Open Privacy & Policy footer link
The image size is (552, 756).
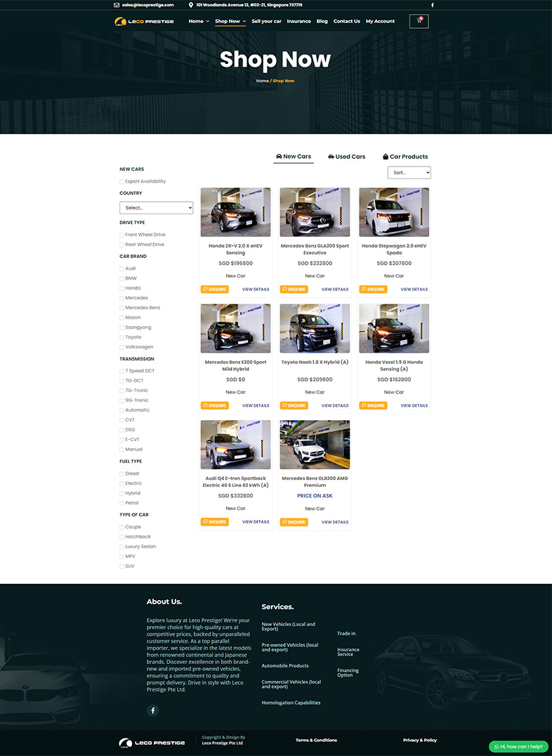(420, 740)
